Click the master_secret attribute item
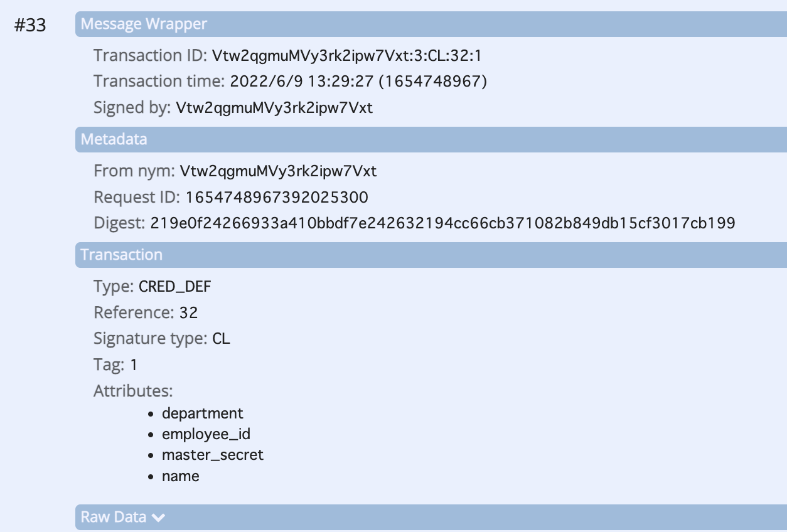This screenshot has height=532, width=787. coord(213,455)
